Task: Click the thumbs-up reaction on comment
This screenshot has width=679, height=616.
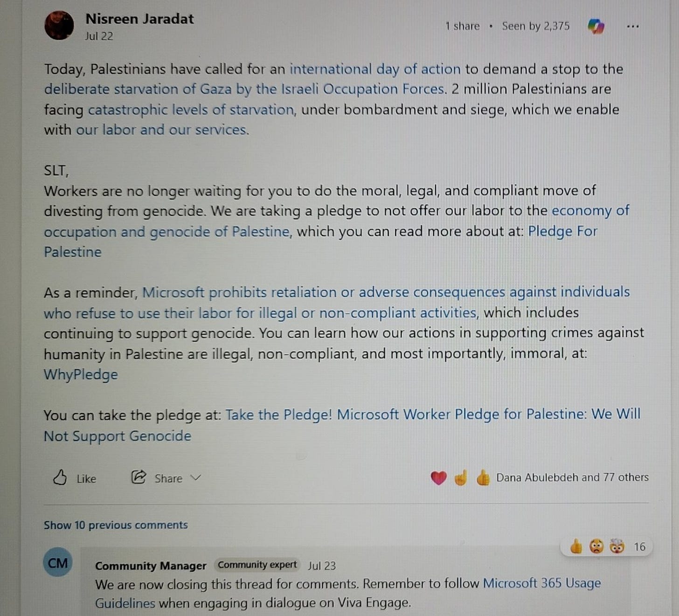Action: (576, 546)
